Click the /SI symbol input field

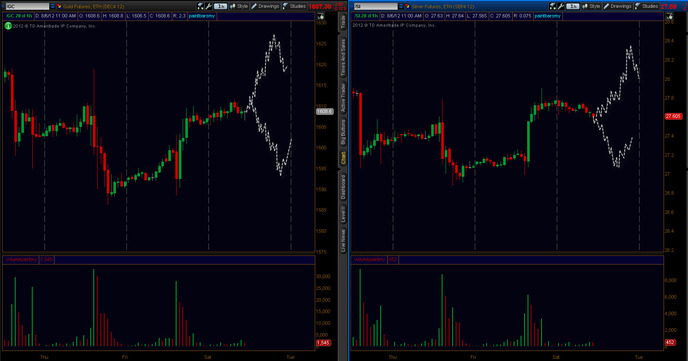coord(376,6)
